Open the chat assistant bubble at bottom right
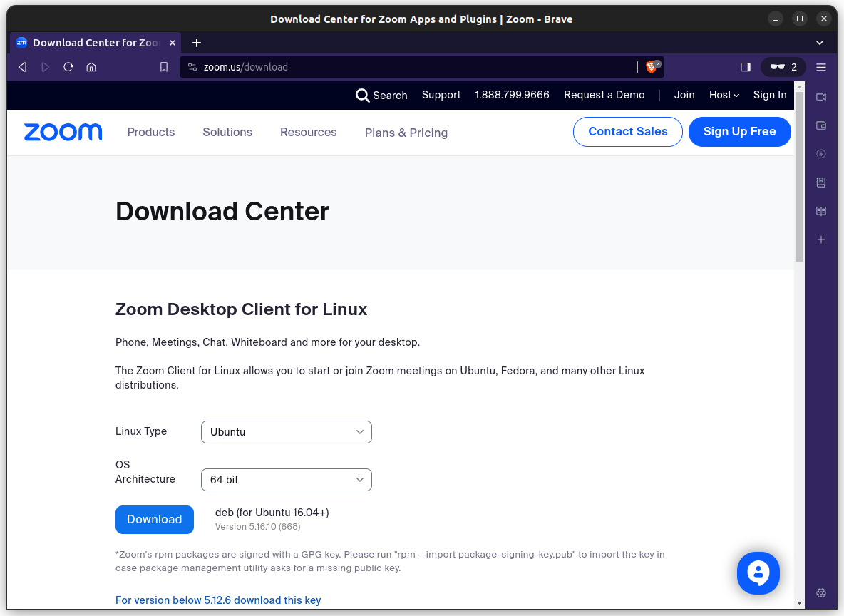The height and width of the screenshot is (616, 844). 758,573
